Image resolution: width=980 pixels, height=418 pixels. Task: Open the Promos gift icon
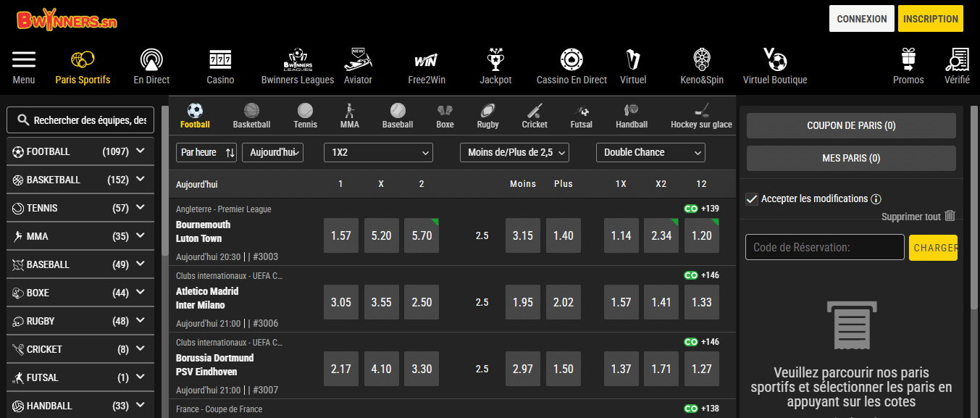pyautogui.click(x=908, y=59)
